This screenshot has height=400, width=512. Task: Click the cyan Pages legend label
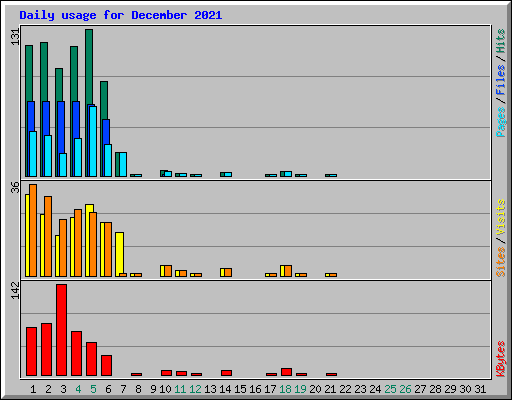click(x=501, y=122)
